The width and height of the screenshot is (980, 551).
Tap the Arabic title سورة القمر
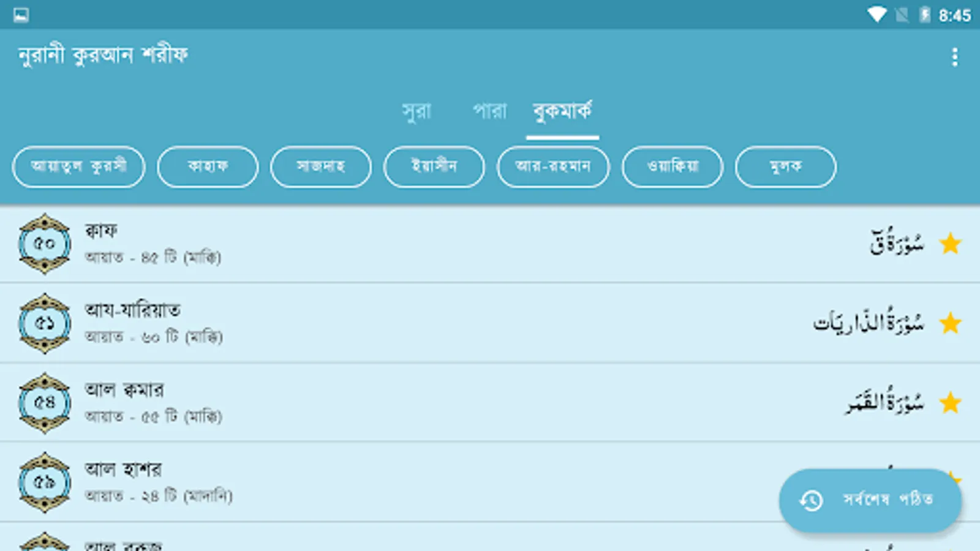885,400
